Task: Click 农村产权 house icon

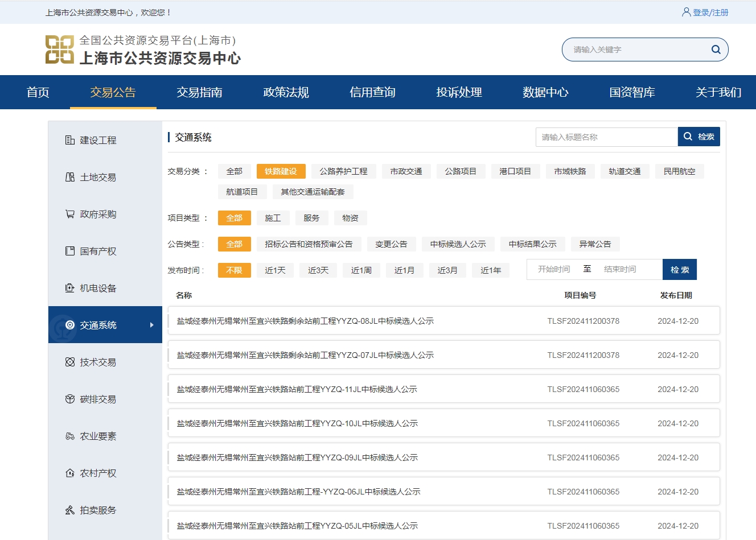Action: pyautogui.click(x=70, y=473)
